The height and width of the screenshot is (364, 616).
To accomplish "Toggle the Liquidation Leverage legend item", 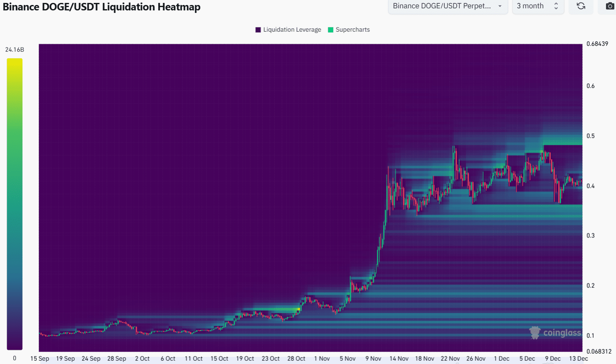I will point(288,30).
